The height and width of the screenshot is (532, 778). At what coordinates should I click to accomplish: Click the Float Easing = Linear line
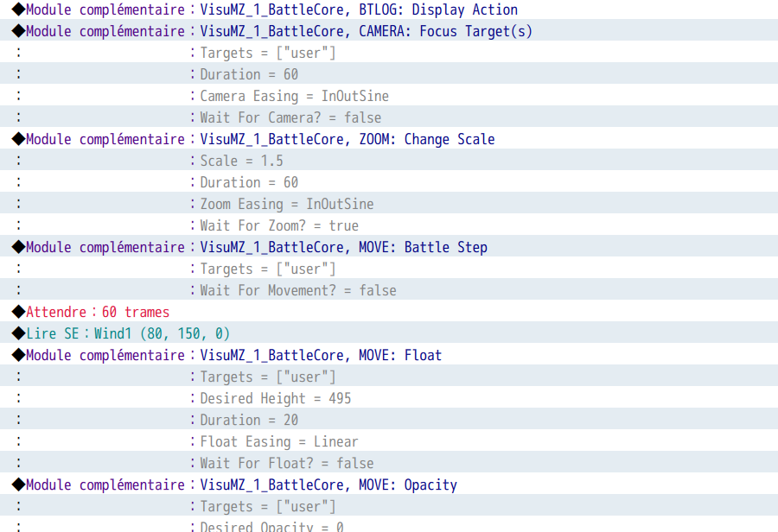(278, 441)
